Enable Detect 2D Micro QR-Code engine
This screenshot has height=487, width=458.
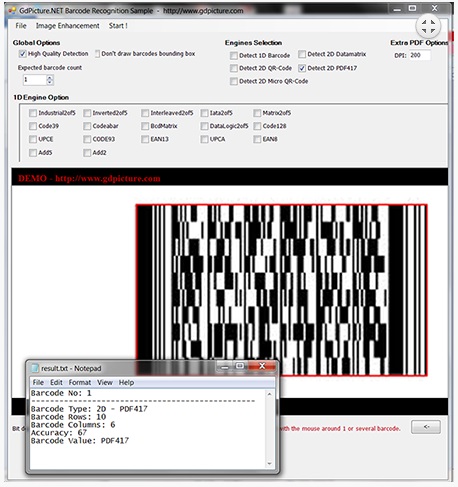[x=234, y=81]
